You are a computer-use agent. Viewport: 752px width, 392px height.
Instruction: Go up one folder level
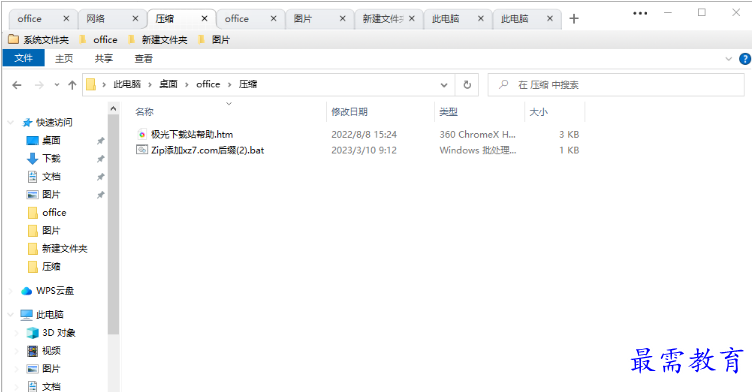[72, 85]
